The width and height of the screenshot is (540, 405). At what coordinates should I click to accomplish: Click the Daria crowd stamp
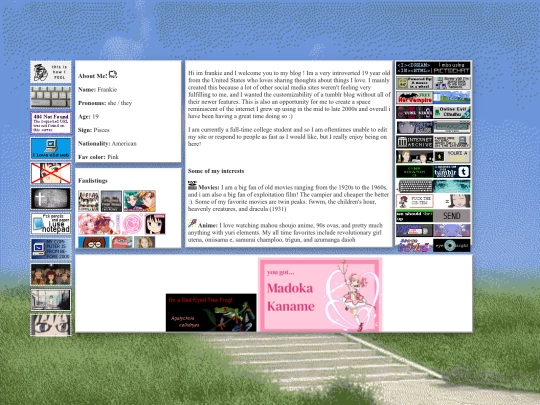coord(51,274)
